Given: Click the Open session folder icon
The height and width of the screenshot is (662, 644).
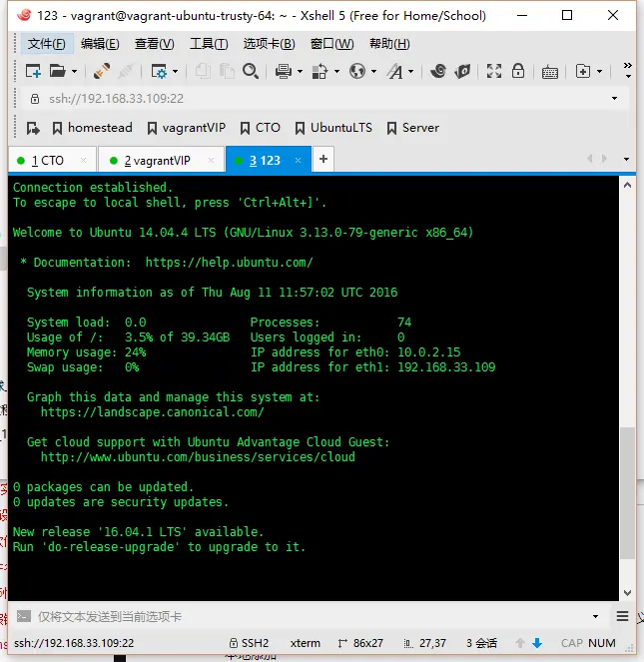Looking at the screenshot, I should pos(58,71).
